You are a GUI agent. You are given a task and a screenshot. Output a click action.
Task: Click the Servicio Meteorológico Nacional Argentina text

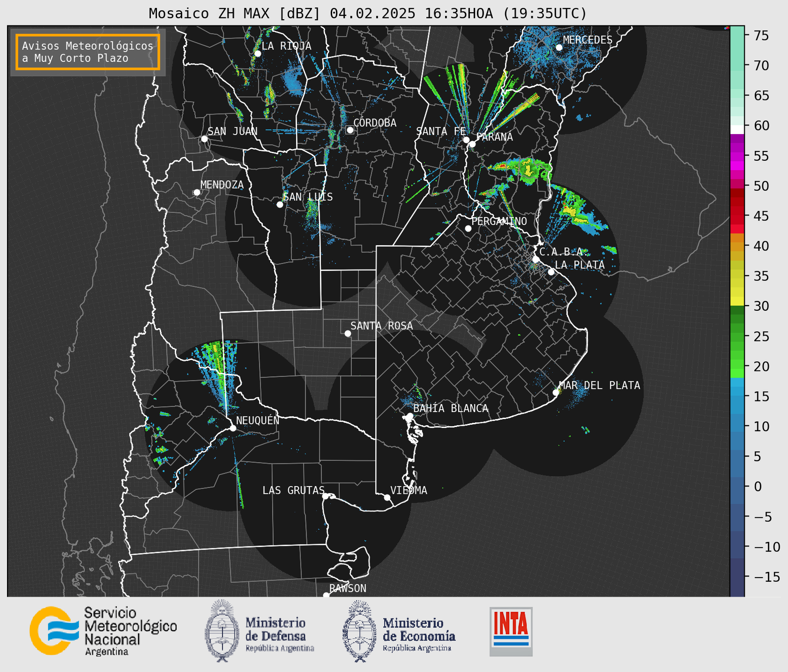click(130, 631)
